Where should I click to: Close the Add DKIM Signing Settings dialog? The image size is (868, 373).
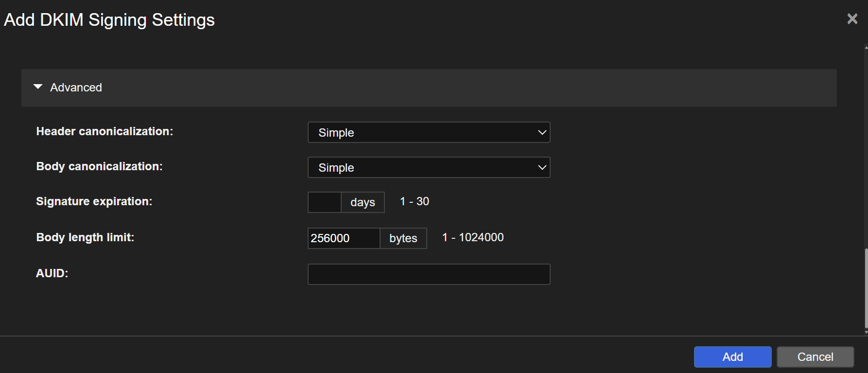(852, 19)
